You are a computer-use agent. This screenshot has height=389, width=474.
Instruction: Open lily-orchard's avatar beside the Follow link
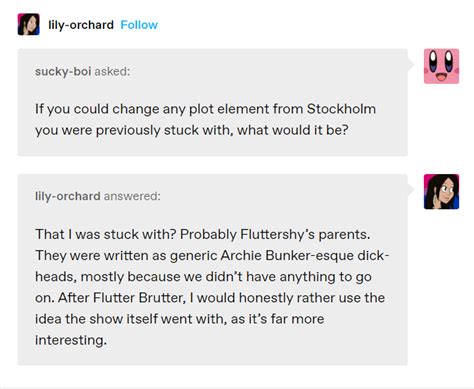29,24
